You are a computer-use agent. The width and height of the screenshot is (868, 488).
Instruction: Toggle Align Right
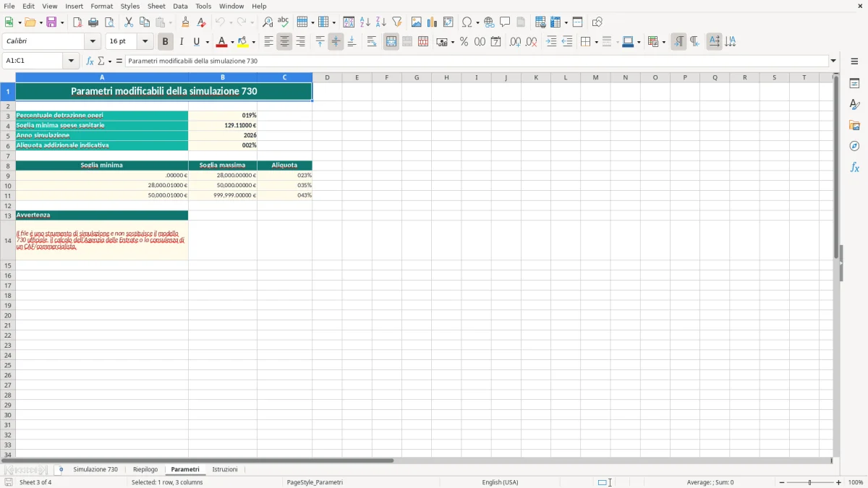(300, 42)
